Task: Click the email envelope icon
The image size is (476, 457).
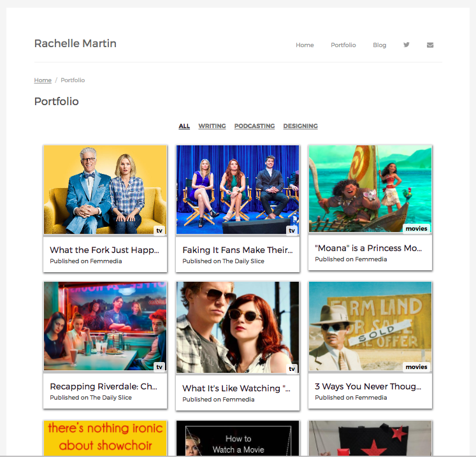Action: tap(430, 45)
